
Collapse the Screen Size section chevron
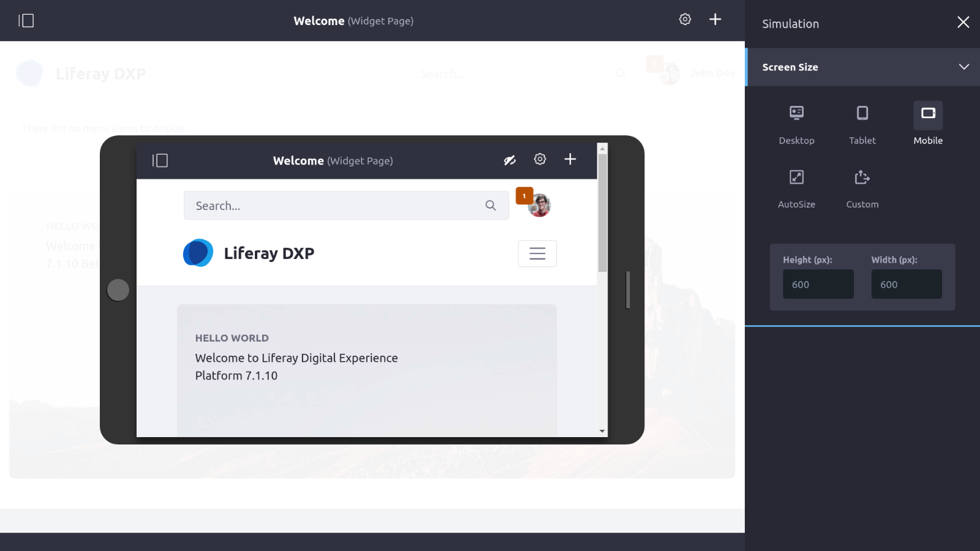963,67
